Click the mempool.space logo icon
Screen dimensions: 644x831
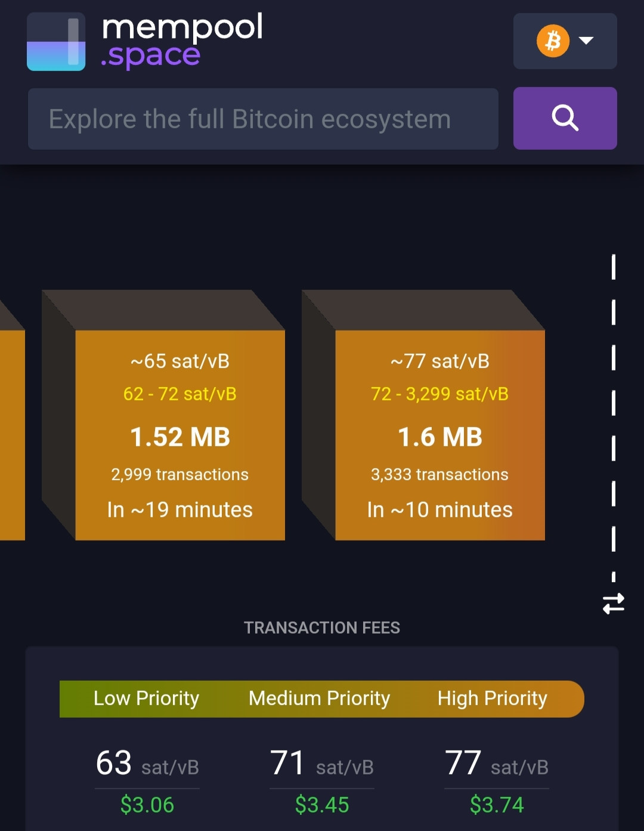pos(56,42)
